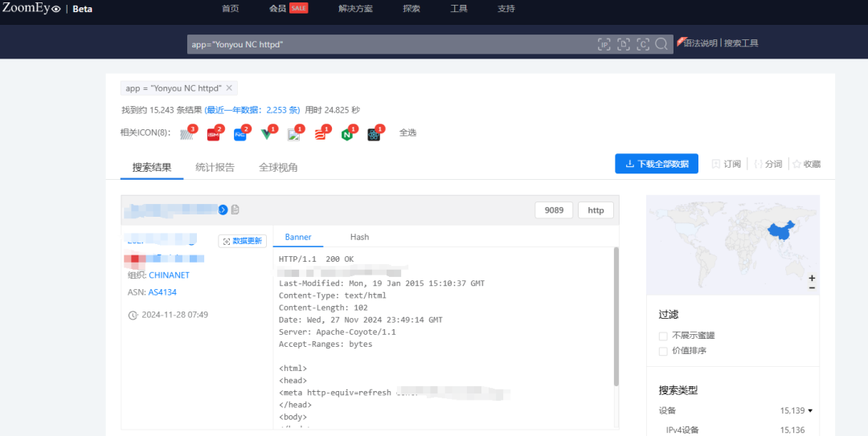The height and width of the screenshot is (436, 868).
Task: Open the 最近一年数据 2,253 条 link
Action: [x=253, y=110]
